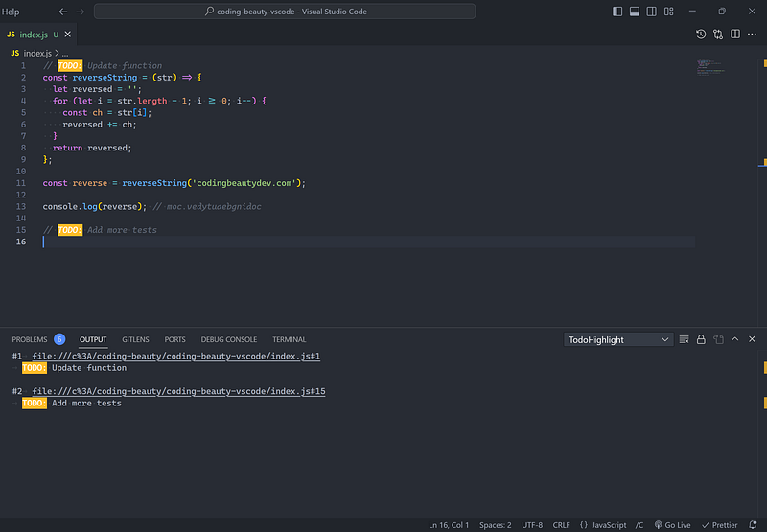767x532 pixels.
Task: Expand breadcrumb ellipsis after index.js
Action: pyautogui.click(x=65, y=54)
